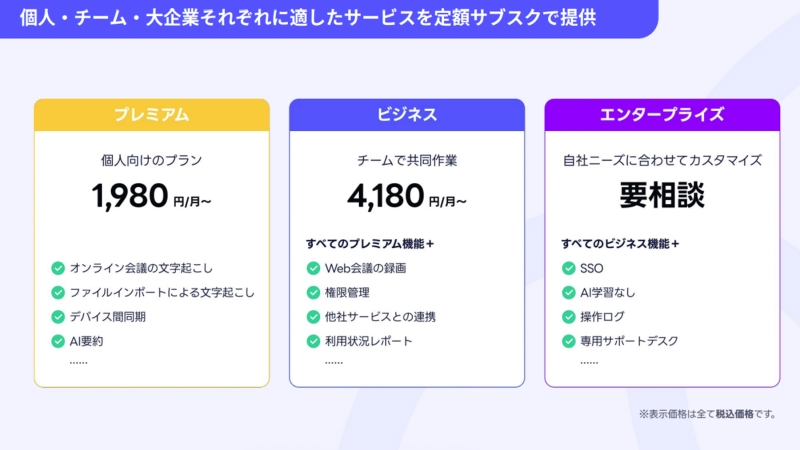Select the purple エンタープライズ plan header
This screenshot has height=450, width=800.
coord(662,115)
